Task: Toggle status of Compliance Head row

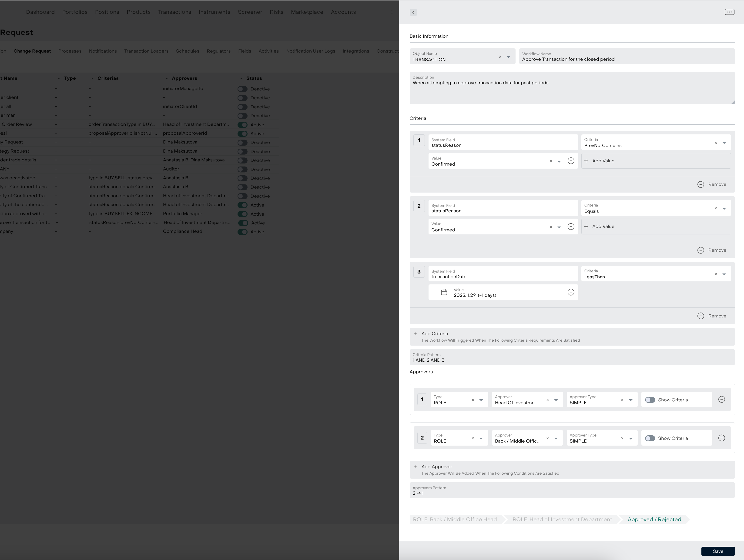Action: (242, 232)
